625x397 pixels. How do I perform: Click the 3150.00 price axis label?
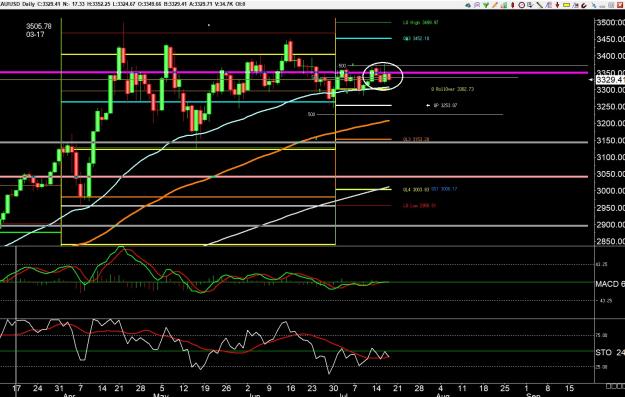tap(611, 140)
